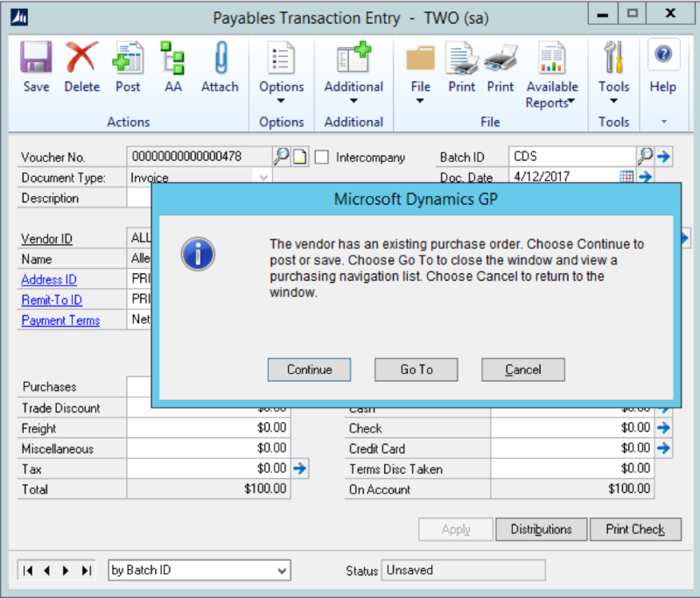The width and height of the screenshot is (700, 598).
Task: Open the Document Type dropdown
Action: point(264,178)
